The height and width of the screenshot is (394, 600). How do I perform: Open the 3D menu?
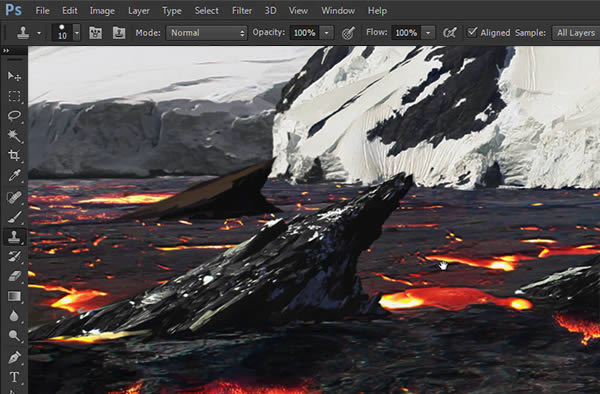[x=271, y=11]
